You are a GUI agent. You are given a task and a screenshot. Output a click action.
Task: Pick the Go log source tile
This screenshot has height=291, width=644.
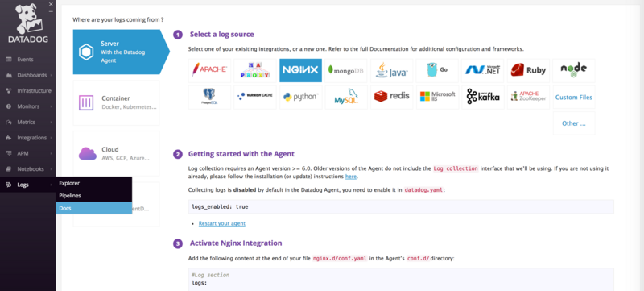[437, 70]
